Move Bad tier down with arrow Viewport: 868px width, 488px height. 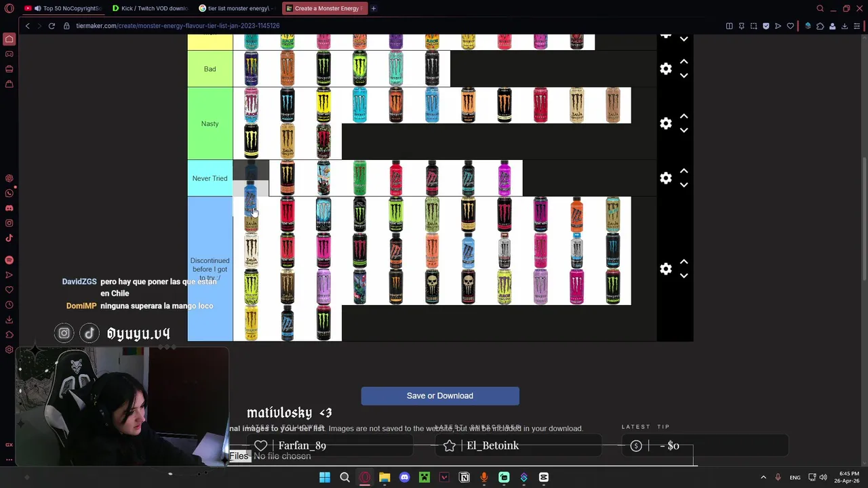684,75
